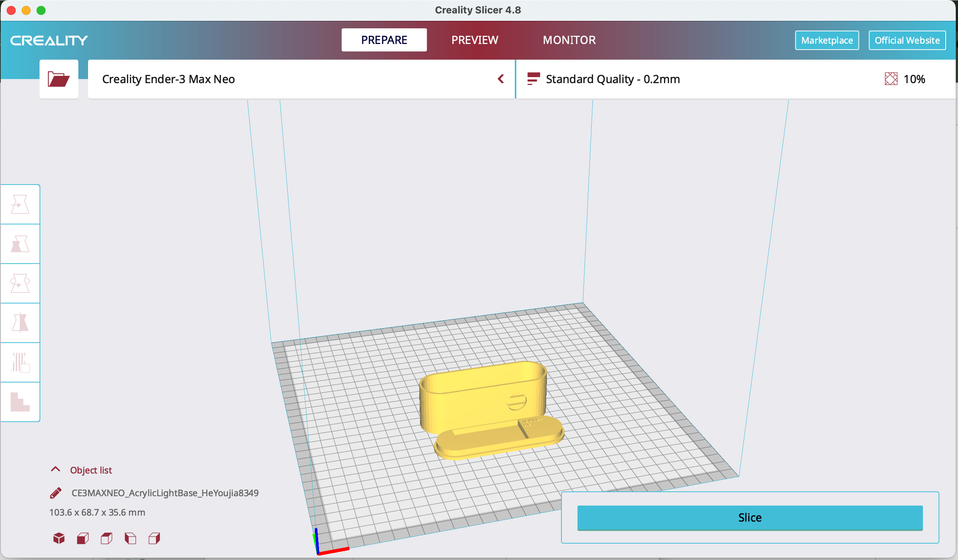
Task: Select the Scale tool in the left toolbar
Action: 20,244
